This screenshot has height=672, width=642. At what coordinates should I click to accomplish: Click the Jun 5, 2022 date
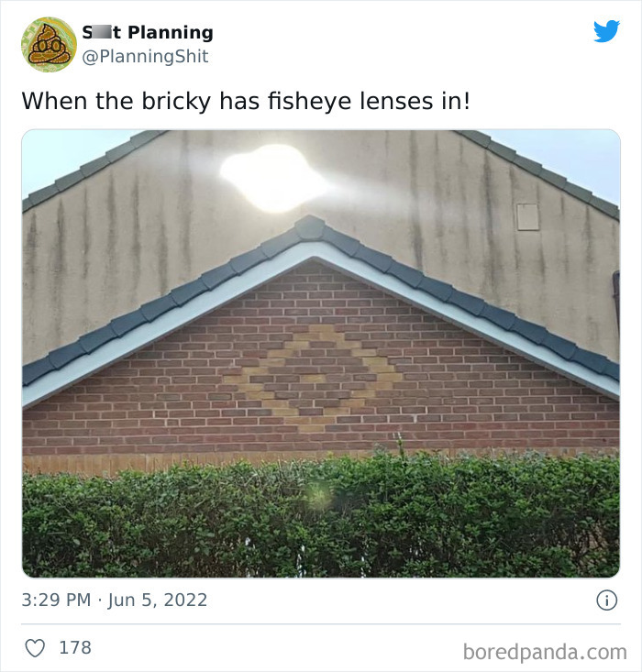point(158,600)
